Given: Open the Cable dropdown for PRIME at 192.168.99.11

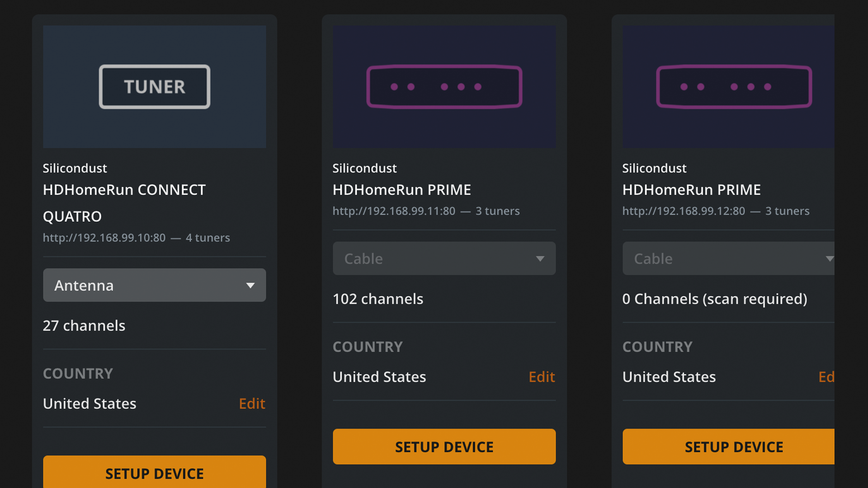Looking at the screenshot, I should click(444, 258).
